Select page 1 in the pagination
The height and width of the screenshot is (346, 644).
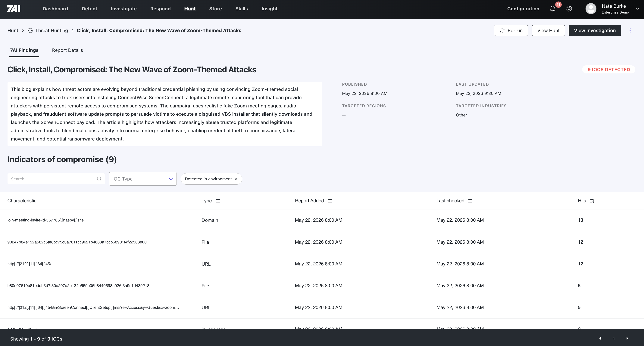pos(614,339)
